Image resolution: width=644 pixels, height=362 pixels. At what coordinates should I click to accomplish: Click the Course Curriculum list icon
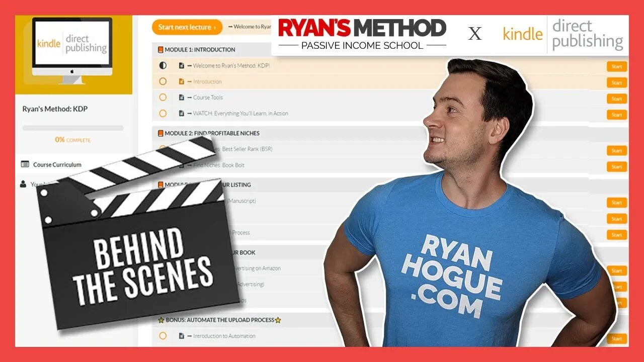click(25, 164)
